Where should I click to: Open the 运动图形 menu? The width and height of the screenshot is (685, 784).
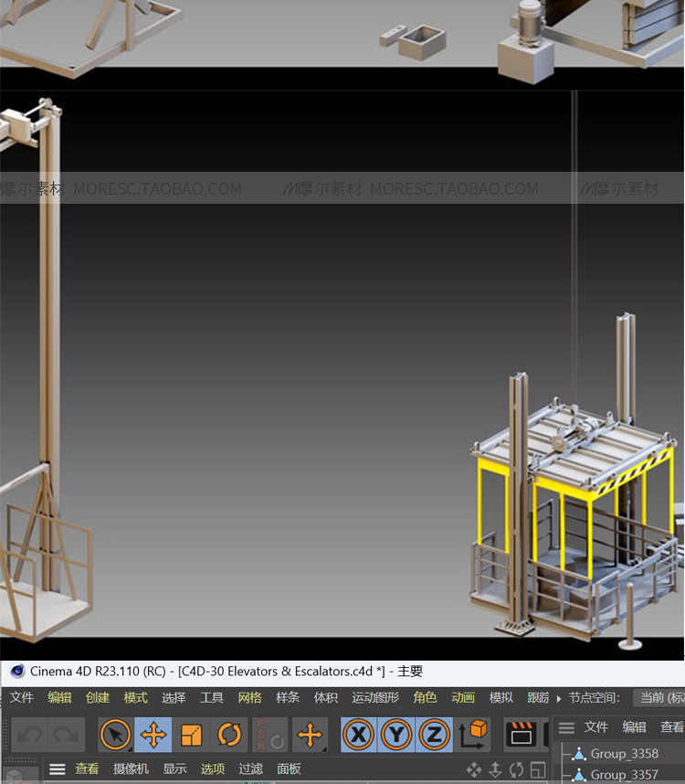pyautogui.click(x=375, y=698)
